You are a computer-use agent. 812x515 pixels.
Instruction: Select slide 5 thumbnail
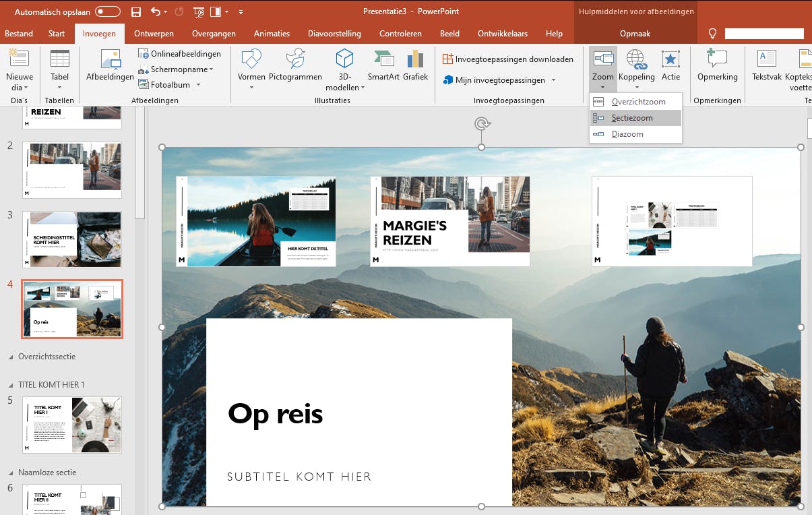72,425
